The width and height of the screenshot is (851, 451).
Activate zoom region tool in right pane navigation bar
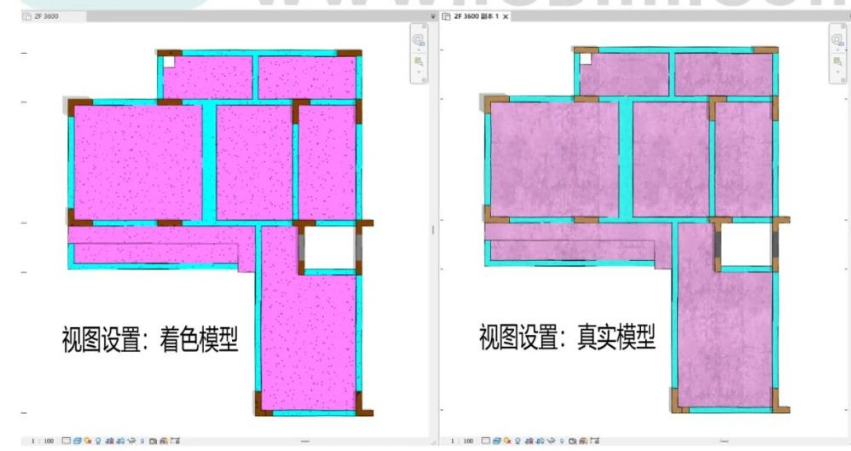[x=837, y=62]
